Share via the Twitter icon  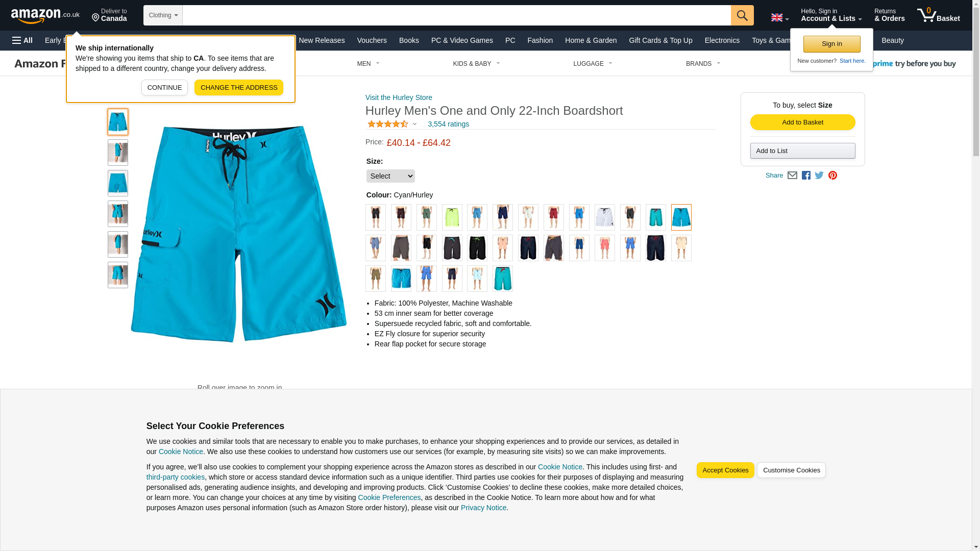coord(819,176)
